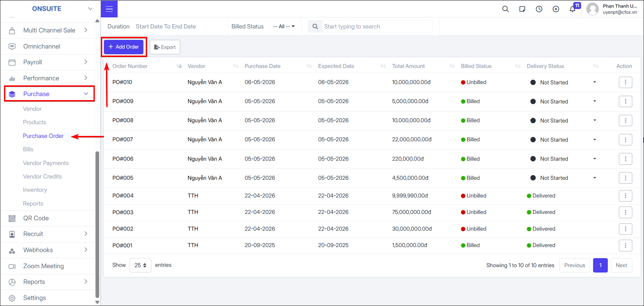Screen dimensions: 644x306
Task: Open action menu for PO#009
Action: 625,101
